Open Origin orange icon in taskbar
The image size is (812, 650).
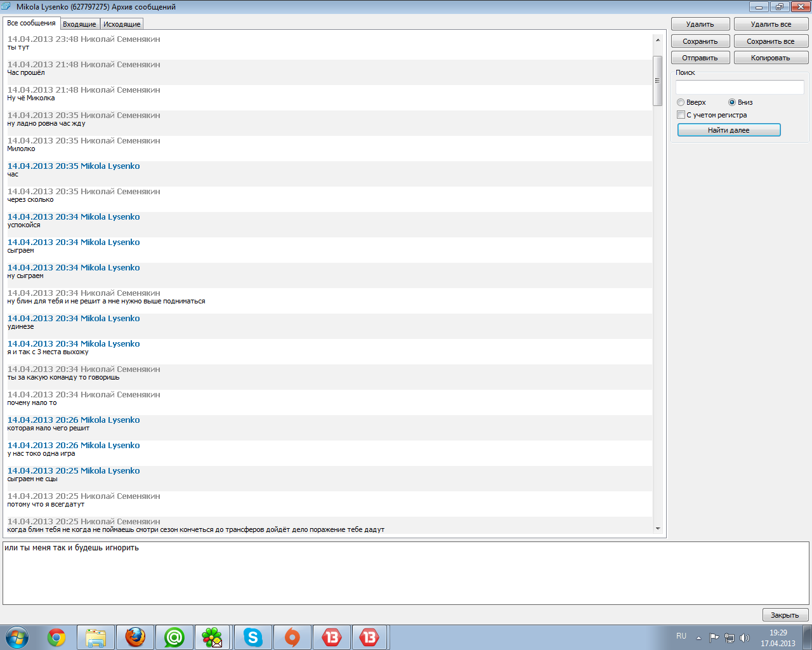coord(292,637)
